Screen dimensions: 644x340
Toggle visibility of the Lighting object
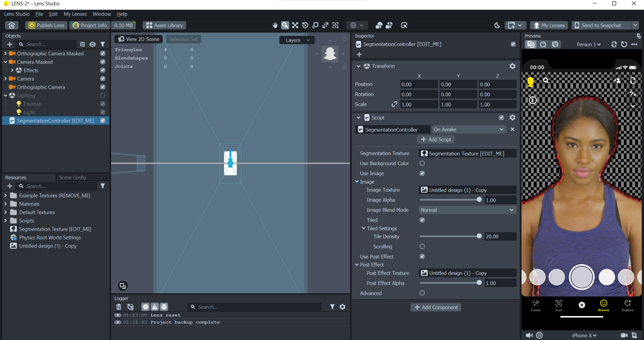click(x=103, y=95)
